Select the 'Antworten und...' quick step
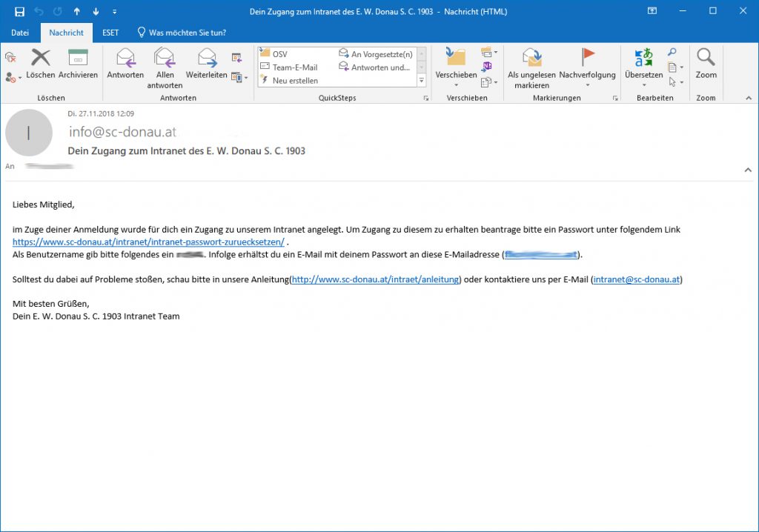 click(x=374, y=67)
